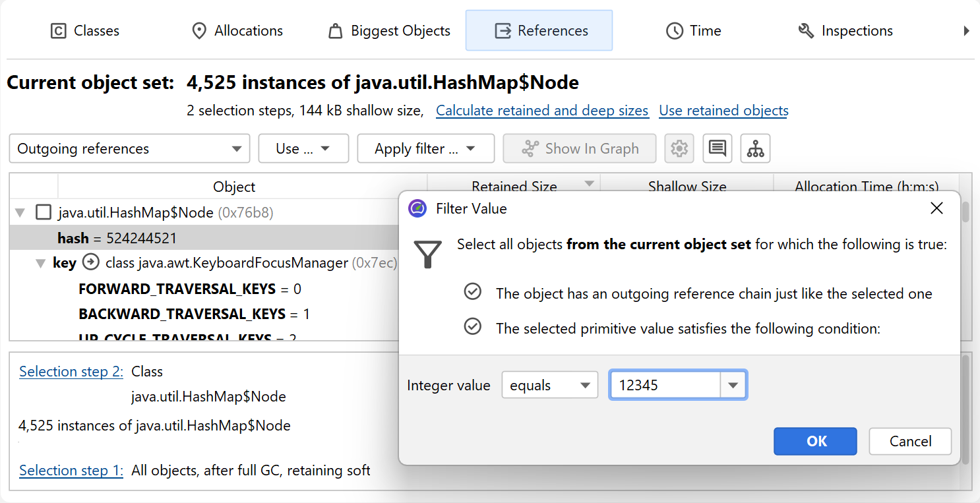Click Show In Graph button
Image resolution: width=980 pixels, height=503 pixels.
click(x=579, y=149)
